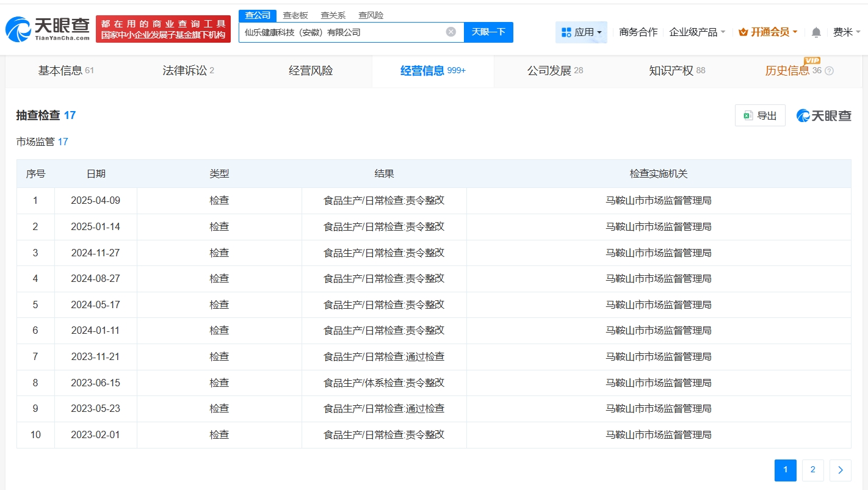Go to page 2 of results
The width and height of the screenshot is (868, 490).
(x=812, y=470)
